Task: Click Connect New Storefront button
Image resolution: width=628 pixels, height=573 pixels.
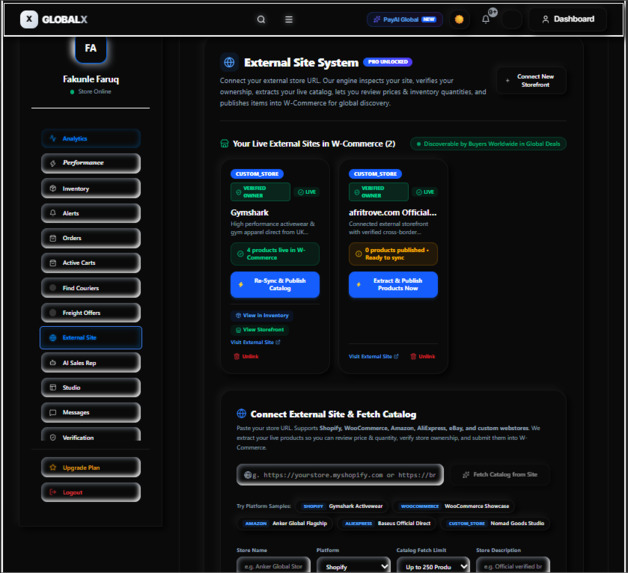Action: (x=531, y=80)
